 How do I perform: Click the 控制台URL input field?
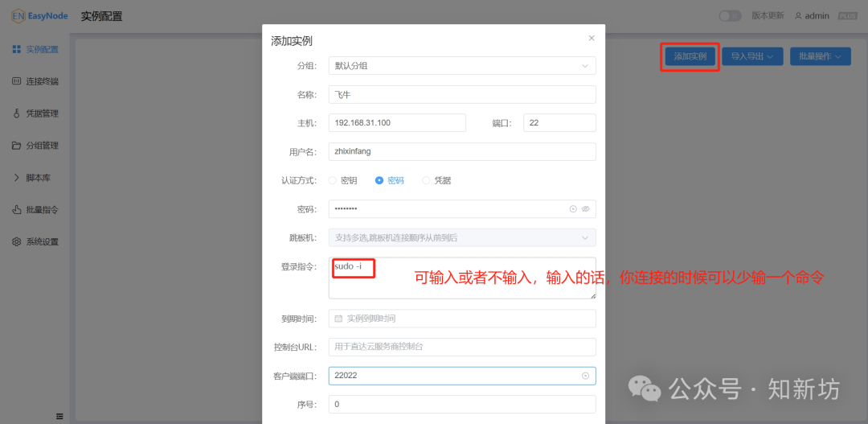coord(462,347)
